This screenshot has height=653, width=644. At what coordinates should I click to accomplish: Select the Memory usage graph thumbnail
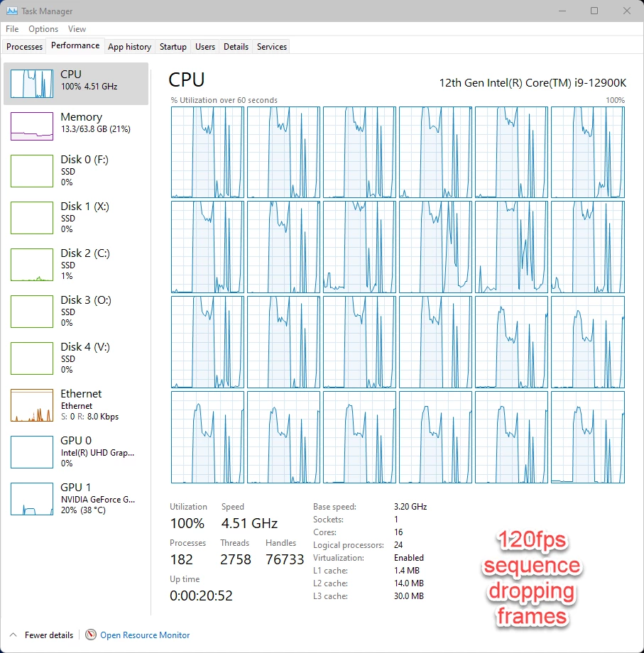32,126
